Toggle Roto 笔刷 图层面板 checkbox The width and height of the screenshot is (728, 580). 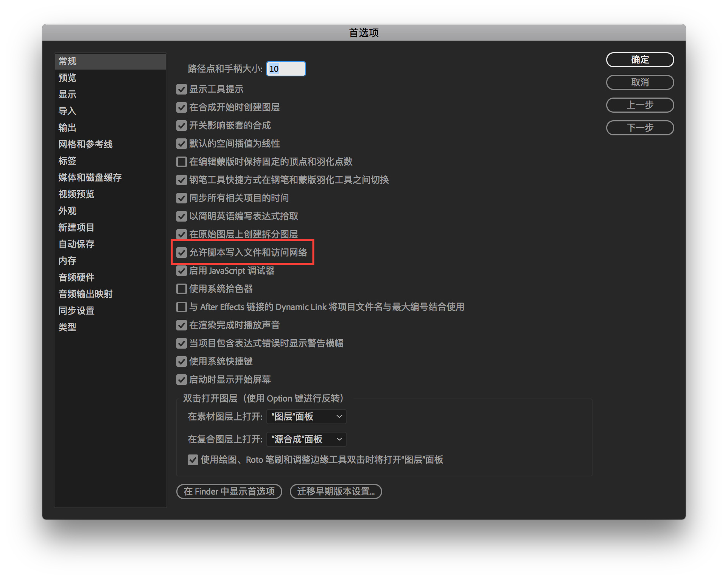(193, 460)
